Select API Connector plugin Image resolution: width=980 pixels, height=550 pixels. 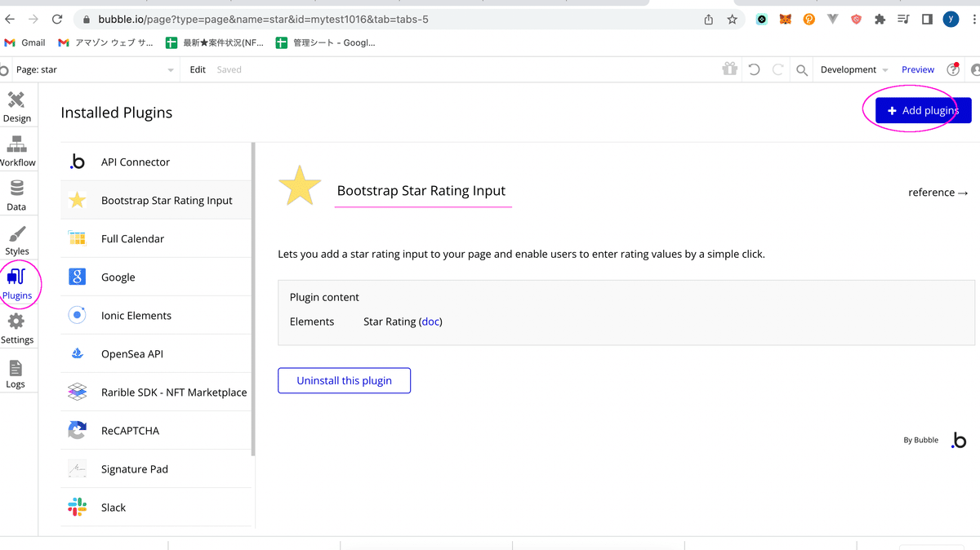156,162
